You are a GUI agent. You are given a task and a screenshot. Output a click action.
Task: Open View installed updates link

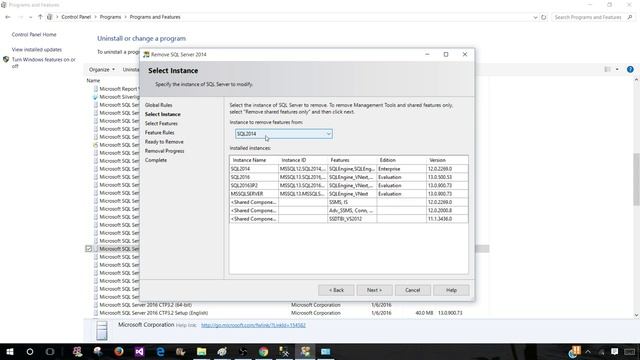(37, 49)
